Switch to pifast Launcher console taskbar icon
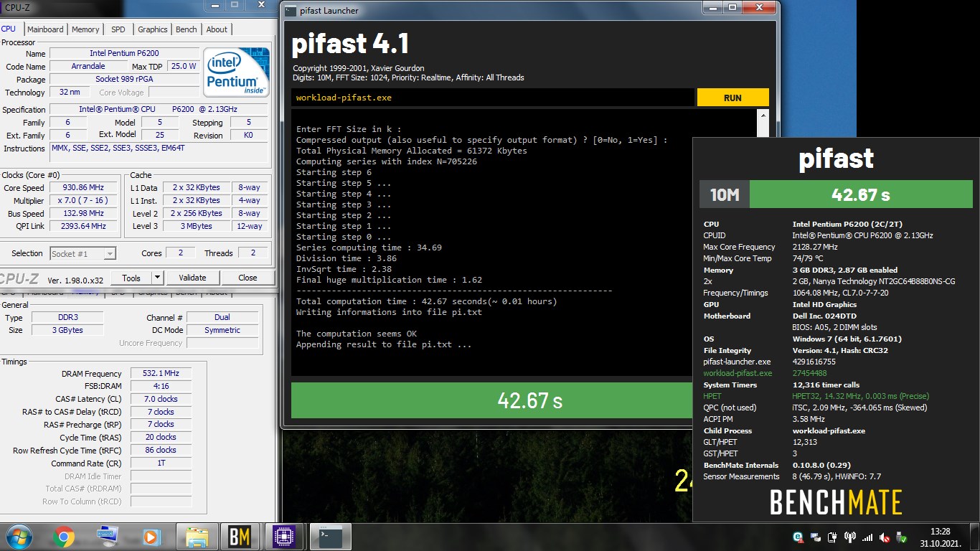The height and width of the screenshot is (551, 980). (330, 537)
